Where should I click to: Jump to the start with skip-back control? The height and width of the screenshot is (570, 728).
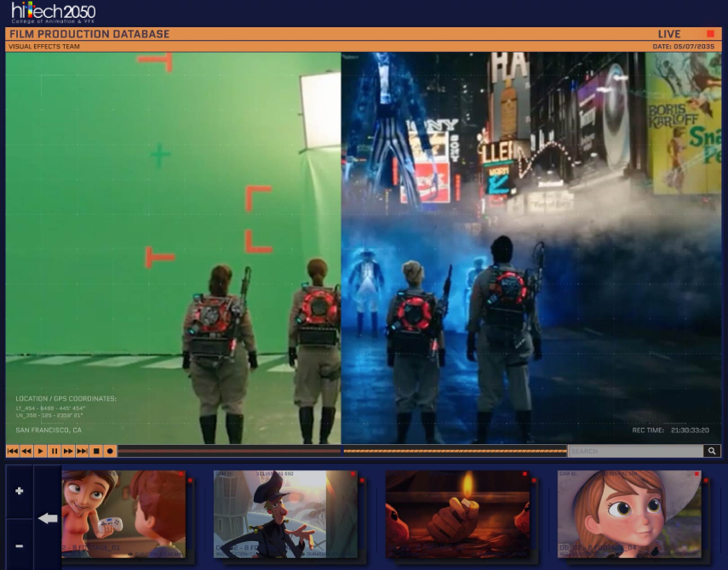[13, 451]
